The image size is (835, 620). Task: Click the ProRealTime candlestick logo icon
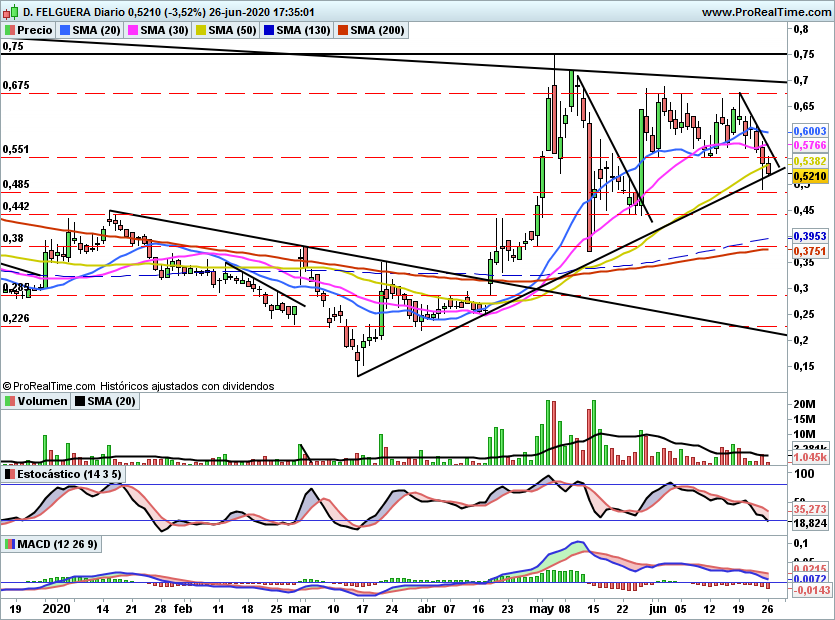(x=11, y=11)
